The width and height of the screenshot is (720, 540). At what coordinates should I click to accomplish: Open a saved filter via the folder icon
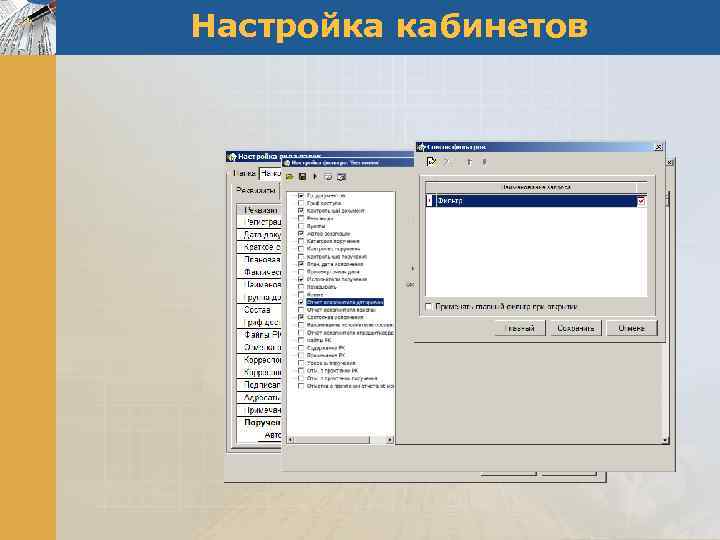(x=289, y=177)
